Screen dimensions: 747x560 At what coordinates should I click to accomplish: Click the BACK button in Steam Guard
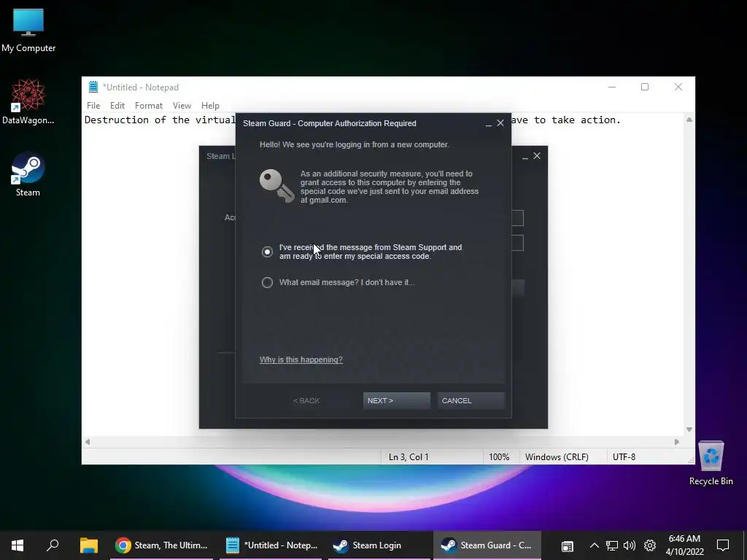pos(306,400)
